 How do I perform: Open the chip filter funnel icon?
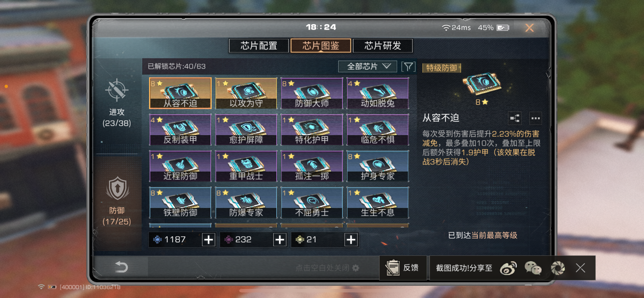[x=408, y=67]
